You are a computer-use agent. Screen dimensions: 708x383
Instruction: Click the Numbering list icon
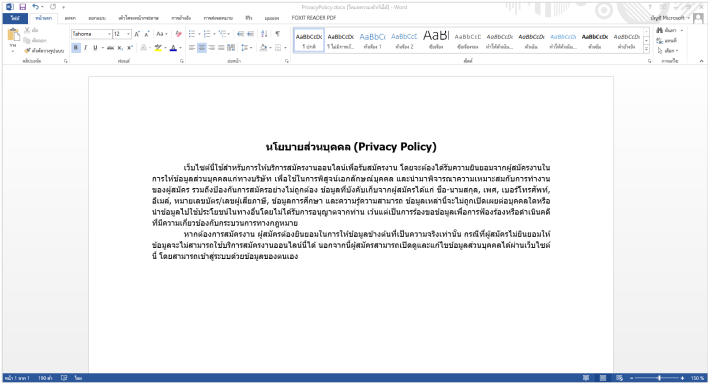tap(207, 34)
